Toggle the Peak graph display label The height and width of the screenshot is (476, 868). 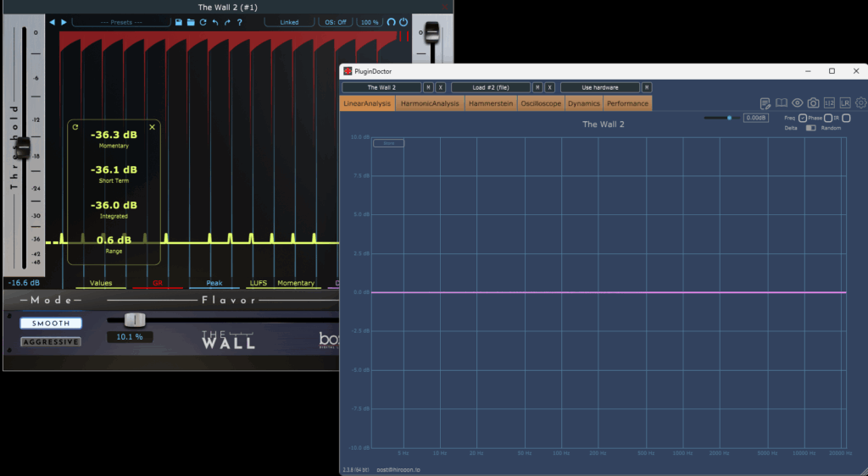click(214, 283)
